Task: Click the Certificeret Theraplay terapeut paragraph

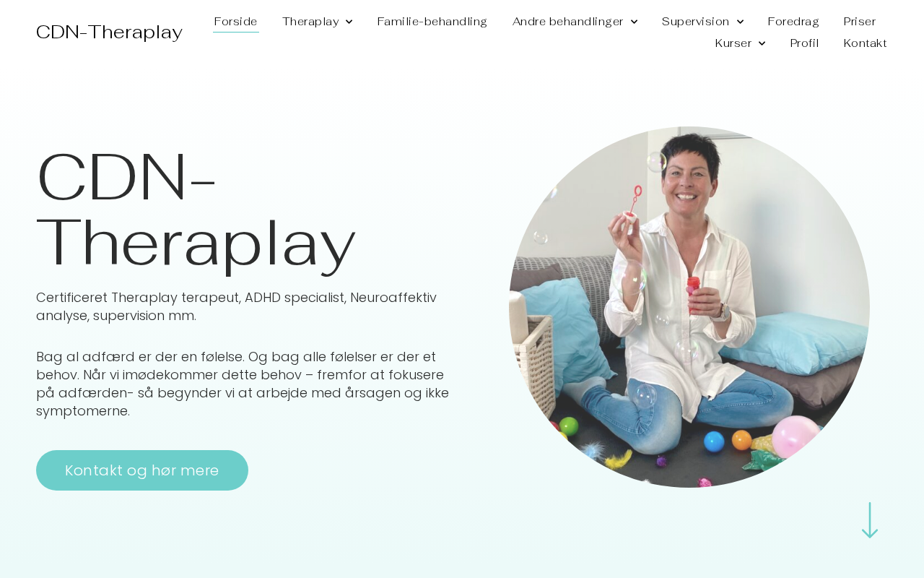Action: coord(236,306)
